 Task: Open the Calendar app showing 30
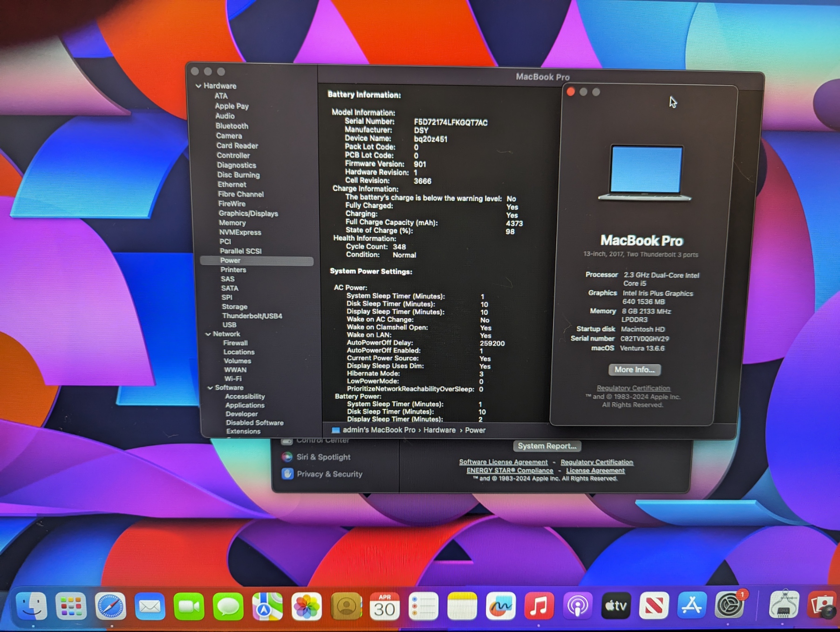[384, 606]
